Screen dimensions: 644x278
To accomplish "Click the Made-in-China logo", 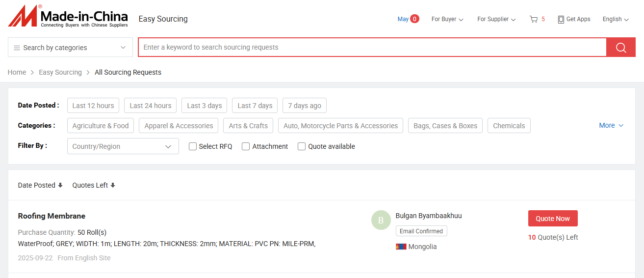I will 68,17.
